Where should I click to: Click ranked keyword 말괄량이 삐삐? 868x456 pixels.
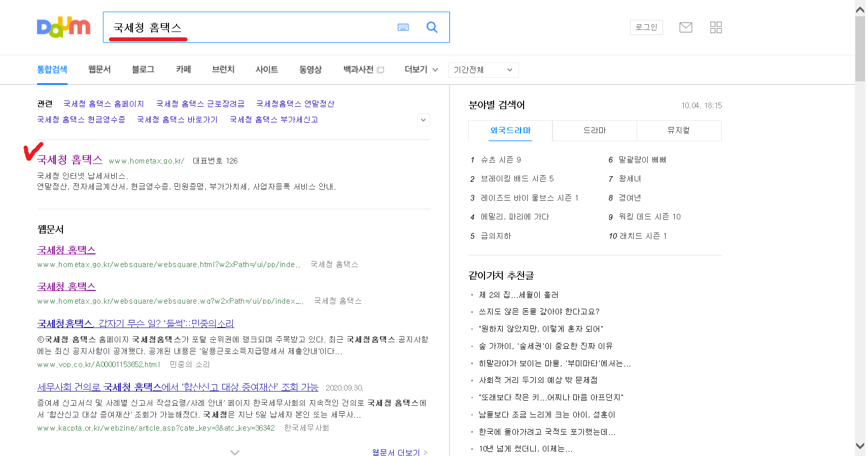(x=642, y=160)
